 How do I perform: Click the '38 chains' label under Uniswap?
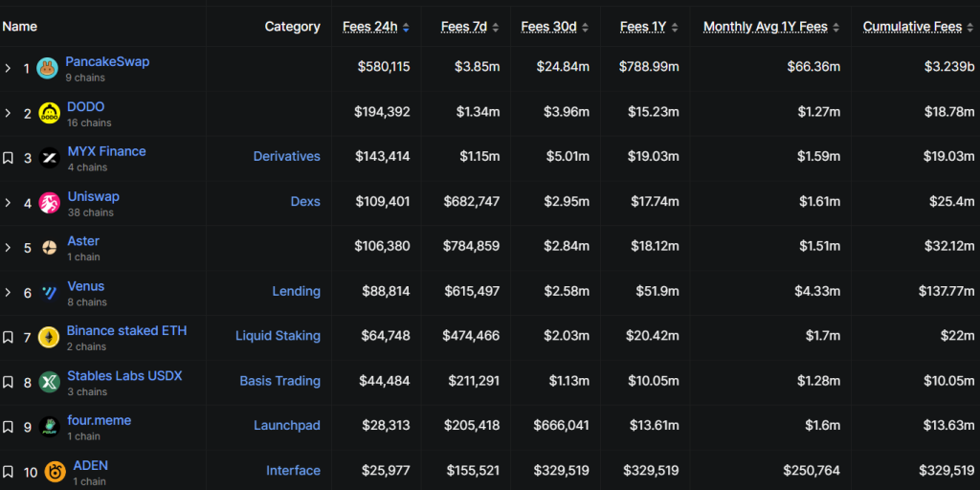(x=91, y=213)
